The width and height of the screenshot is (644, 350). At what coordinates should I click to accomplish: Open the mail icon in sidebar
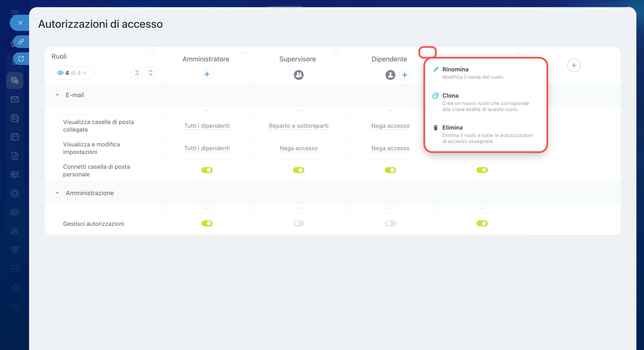pyautogui.click(x=15, y=99)
